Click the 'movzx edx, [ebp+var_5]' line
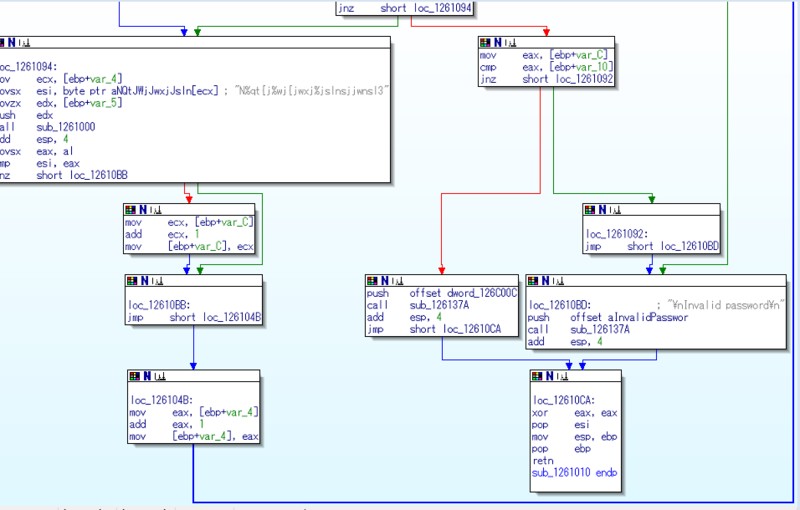 pos(61,103)
